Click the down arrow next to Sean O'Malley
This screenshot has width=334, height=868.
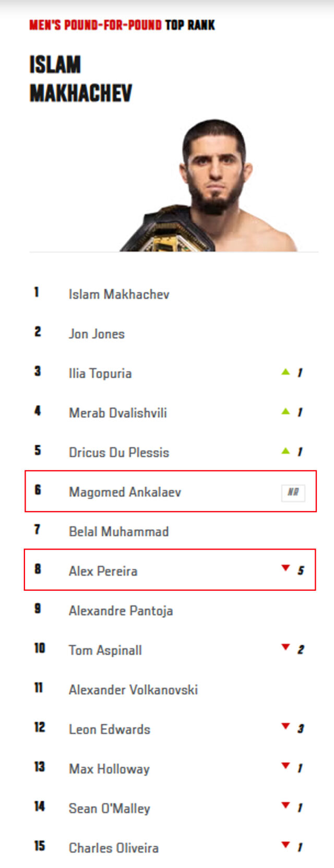pyautogui.click(x=285, y=806)
